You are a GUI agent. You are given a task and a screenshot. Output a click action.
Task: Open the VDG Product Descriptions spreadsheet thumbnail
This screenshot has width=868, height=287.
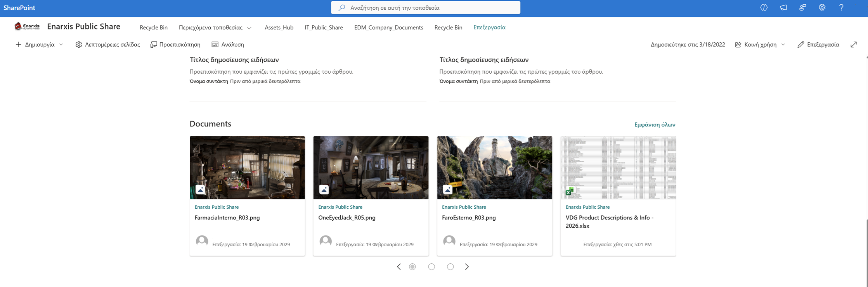coord(618,168)
